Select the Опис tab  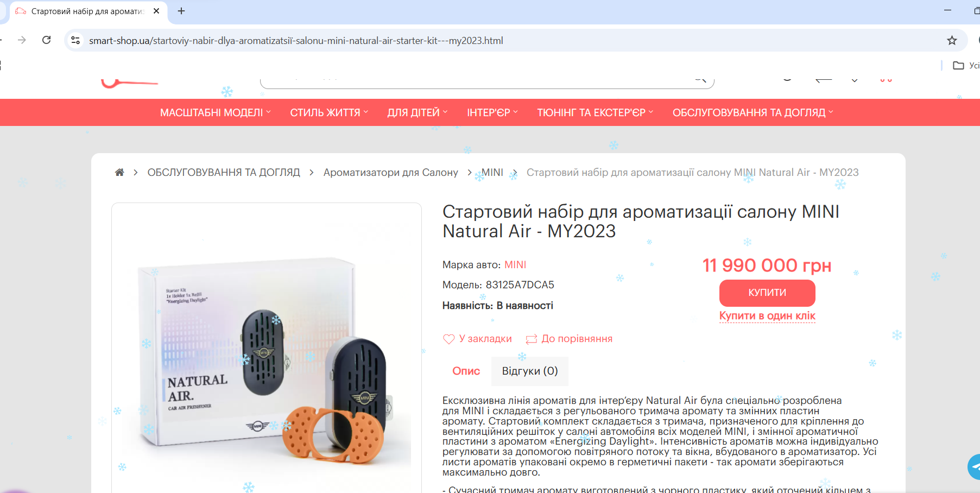[x=466, y=371]
